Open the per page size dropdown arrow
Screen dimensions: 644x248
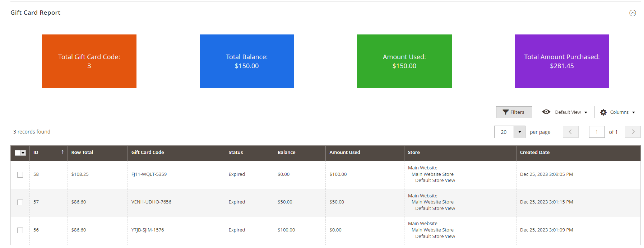pos(519,132)
